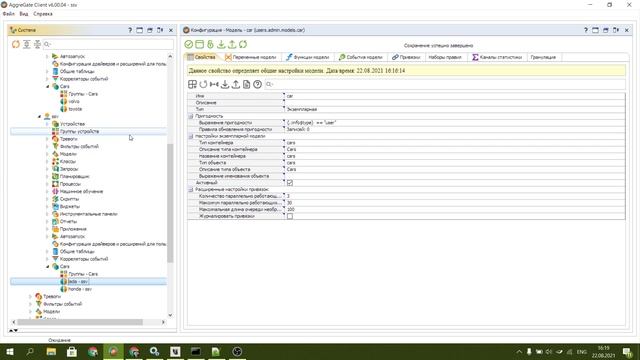This screenshot has width=640, height=360.
Task: Click the horizontal scrollbar of the Система tree
Action: (80, 322)
